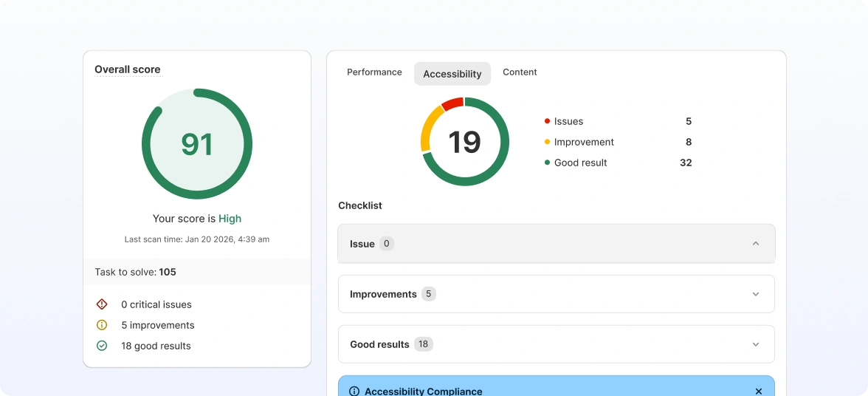This screenshot has height=396, width=868.
Task: Click the Overall score heading
Action: click(x=127, y=69)
